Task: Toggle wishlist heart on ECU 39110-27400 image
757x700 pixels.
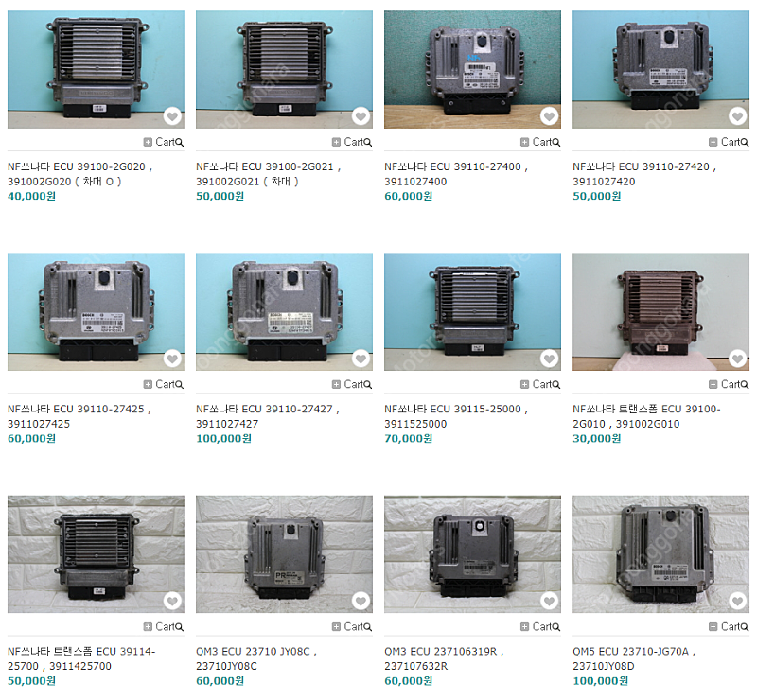Action: [549, 115]
